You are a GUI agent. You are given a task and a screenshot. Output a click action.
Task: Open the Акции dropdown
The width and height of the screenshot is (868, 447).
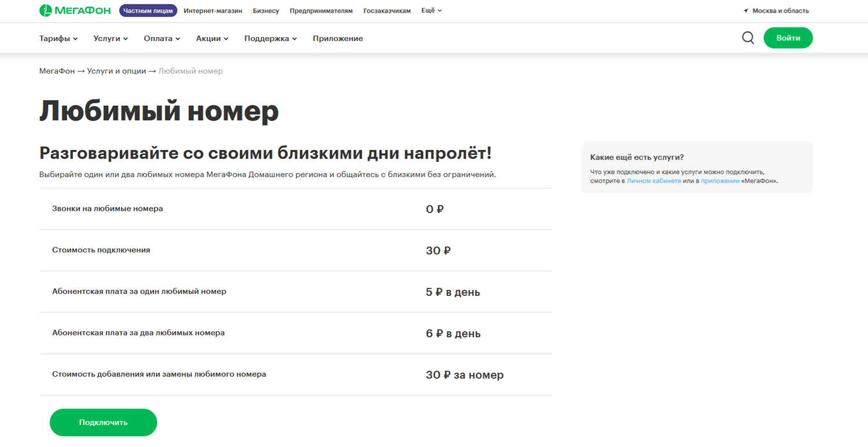pos(212,38)
